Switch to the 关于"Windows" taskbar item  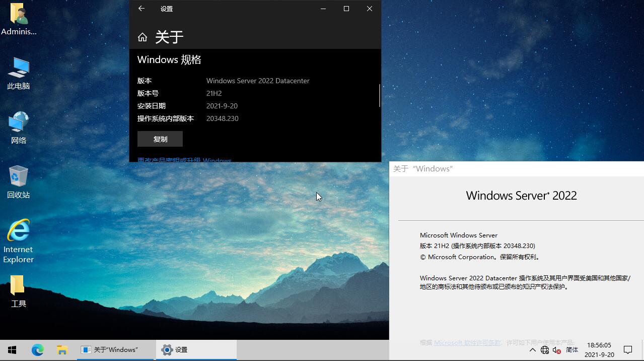(x=116, y=349)
